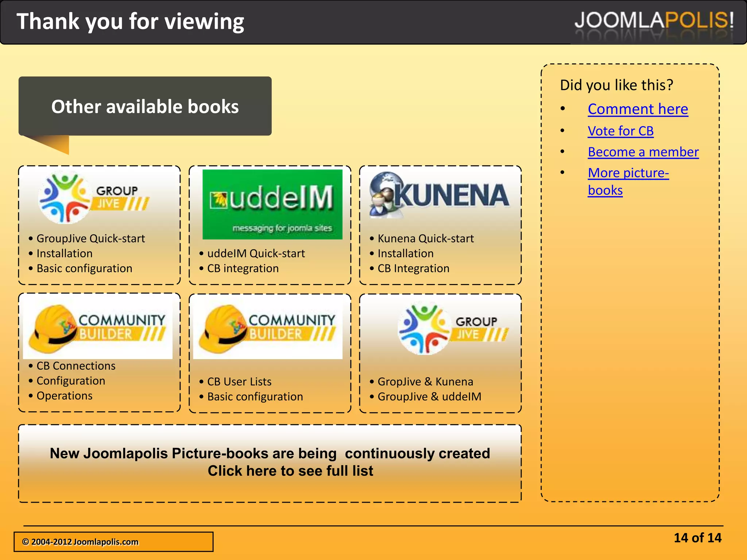Click the Did you like this? heading
Viewport: 747px width, 560px height.
(x=616, y=85)
